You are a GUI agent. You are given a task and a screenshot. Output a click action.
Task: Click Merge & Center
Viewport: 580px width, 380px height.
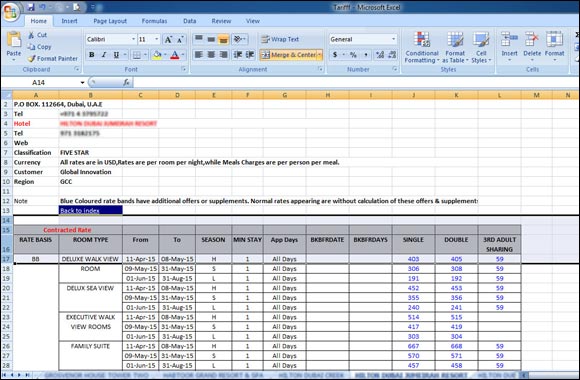tap(289, 55)
